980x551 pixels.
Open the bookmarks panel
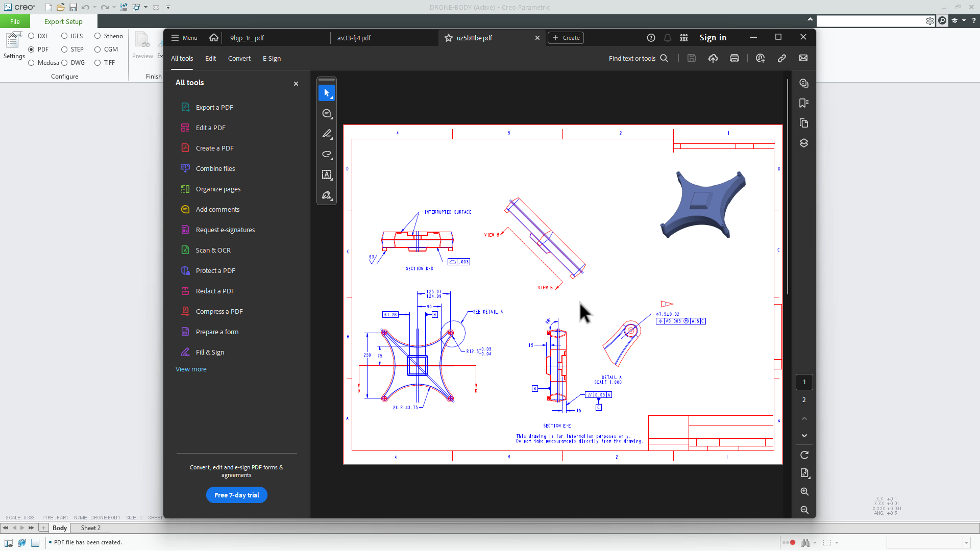tap(804, 103)
